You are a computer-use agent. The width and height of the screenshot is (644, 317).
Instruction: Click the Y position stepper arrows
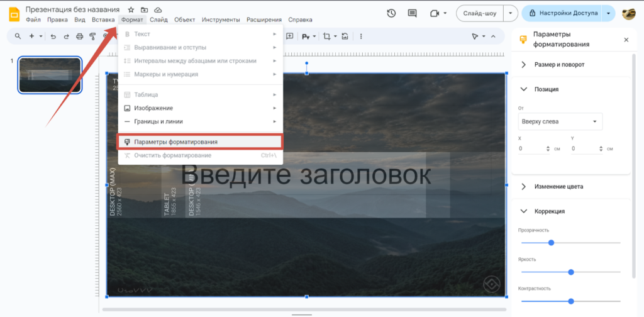tap(601, 148)
